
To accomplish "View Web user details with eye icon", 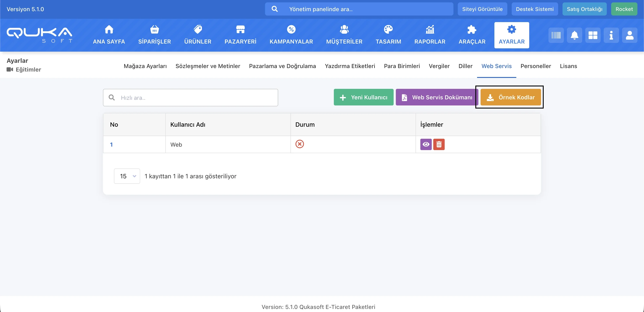I will point(426,144).
